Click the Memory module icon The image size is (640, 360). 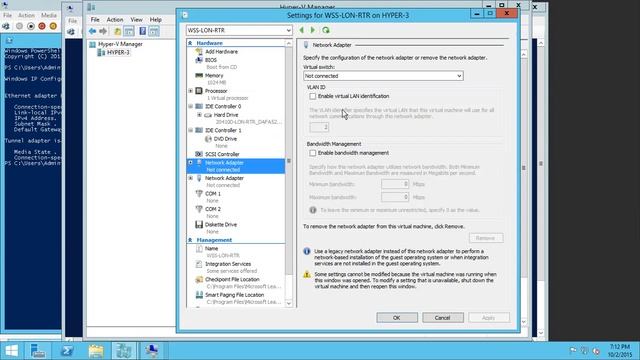click(x=199, y=76)
